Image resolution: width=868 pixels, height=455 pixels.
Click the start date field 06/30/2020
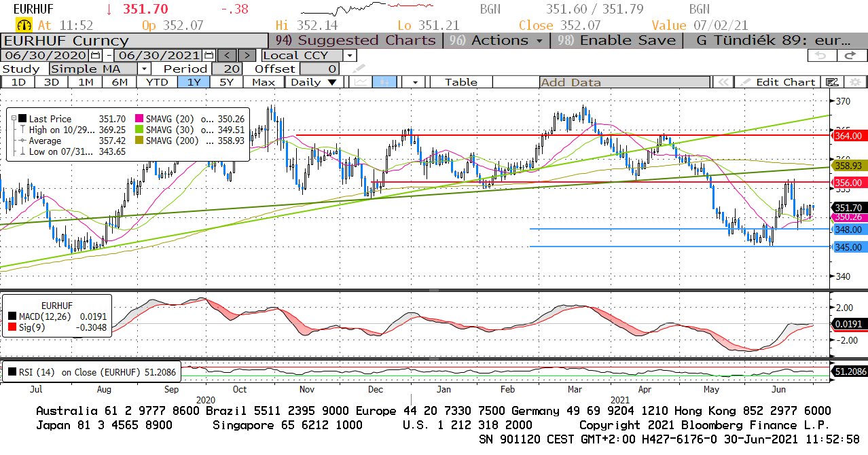47,55
